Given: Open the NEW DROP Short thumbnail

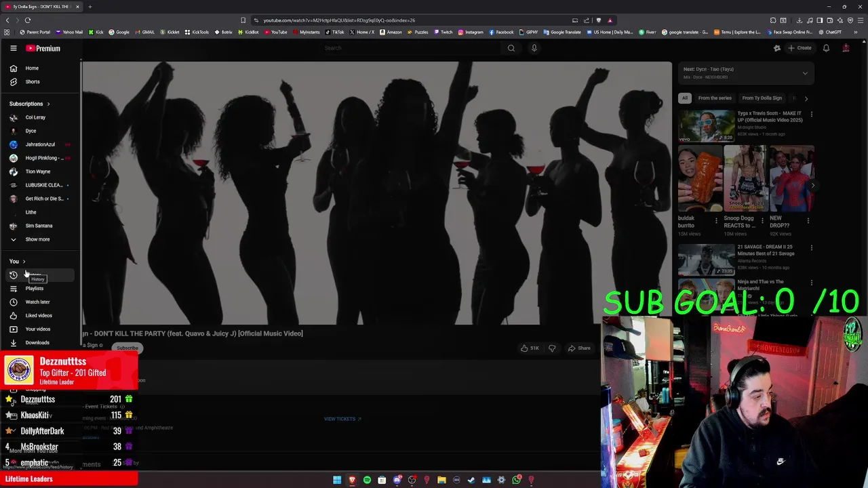Looking at the screenshot, I should (x=791, y=179).
